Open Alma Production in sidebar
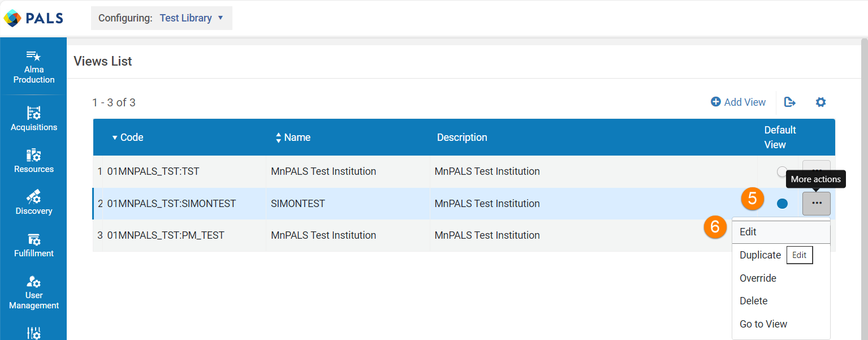The height and width of the screenshot is (340, 868). point(34,67)
